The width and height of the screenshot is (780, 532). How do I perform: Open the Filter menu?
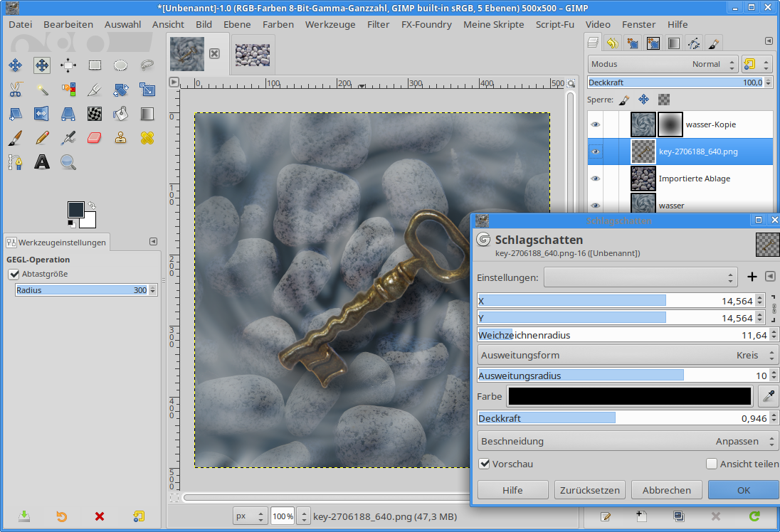tap(378, 24)
